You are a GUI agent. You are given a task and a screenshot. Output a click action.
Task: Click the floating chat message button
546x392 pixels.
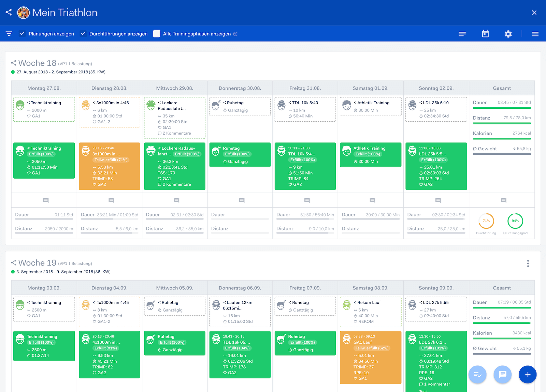pyautogui.click(x=503, y=374)
